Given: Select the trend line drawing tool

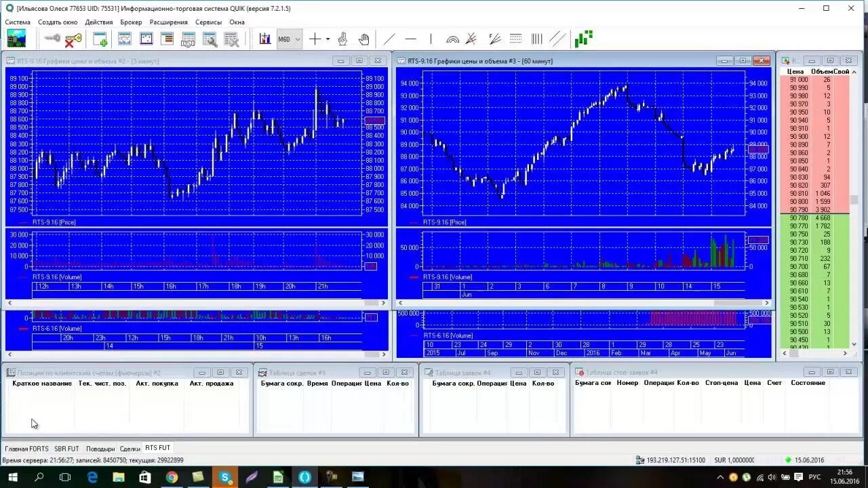Looking at the screenshot, I should (x=389, y=39).
